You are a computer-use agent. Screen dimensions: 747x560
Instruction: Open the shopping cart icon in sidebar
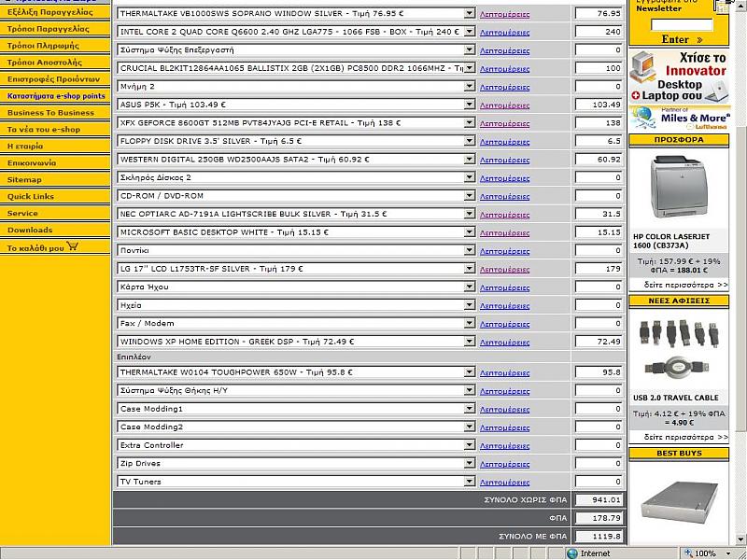[73, 246]
